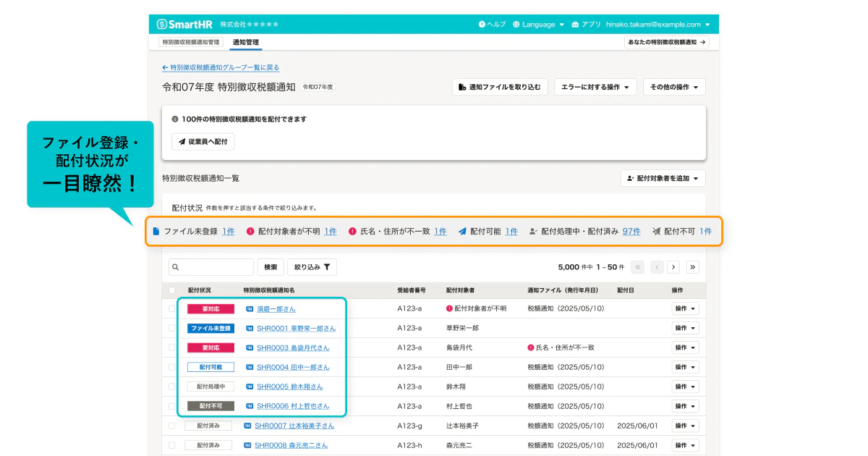The width and height of the screenshot is (868, 456).
Task: Open the その他の操作 dropdown
Action: pyautogui.click(x=674, y=87)
